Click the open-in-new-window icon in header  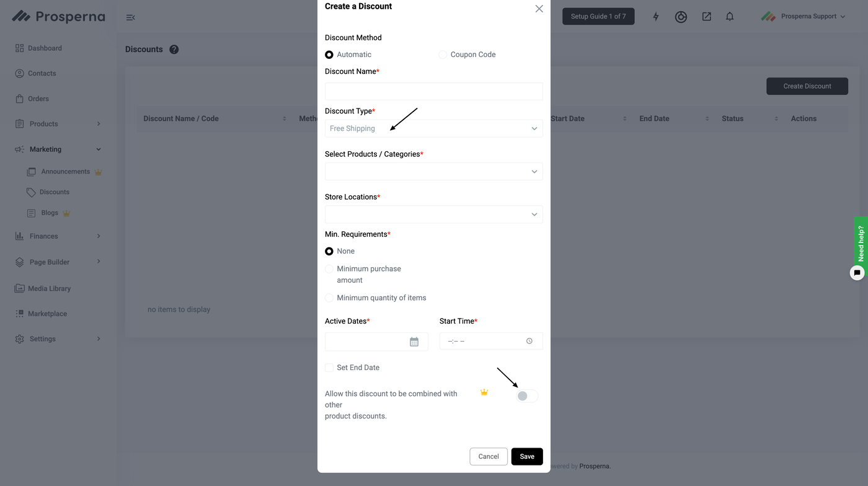(706, 17)
